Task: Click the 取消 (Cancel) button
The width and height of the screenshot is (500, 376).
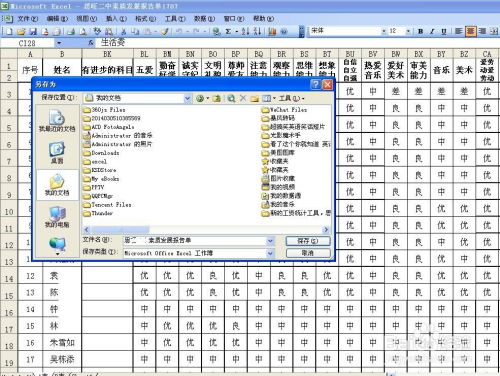Action: (308, 253)
